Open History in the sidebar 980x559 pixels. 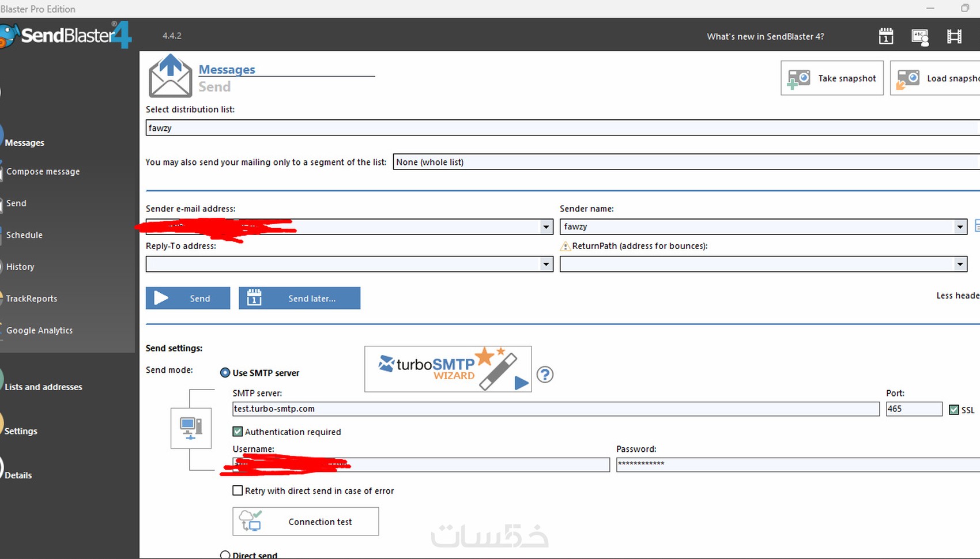click(x=20, y=266)
